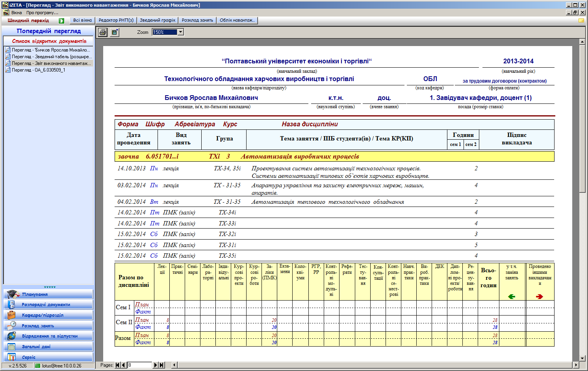588x371 pixels.
Task: Switch to Редактор РНП(з) tab
Action: coord(116,20)
